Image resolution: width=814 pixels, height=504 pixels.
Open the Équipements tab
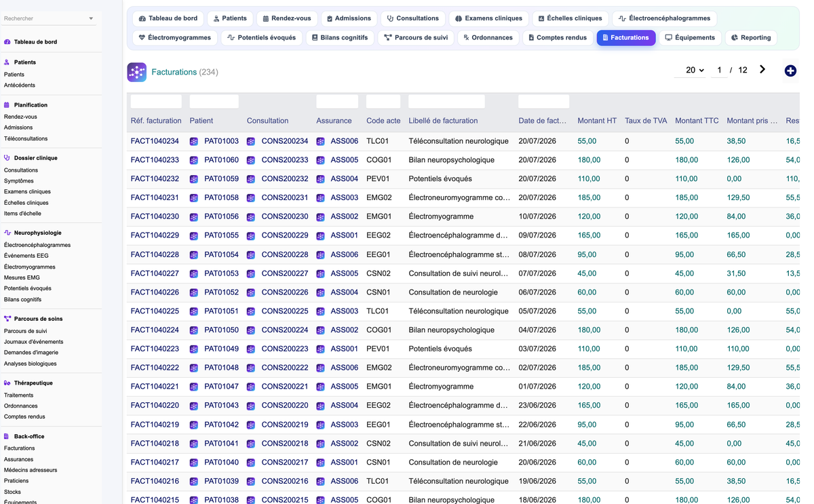690,37
